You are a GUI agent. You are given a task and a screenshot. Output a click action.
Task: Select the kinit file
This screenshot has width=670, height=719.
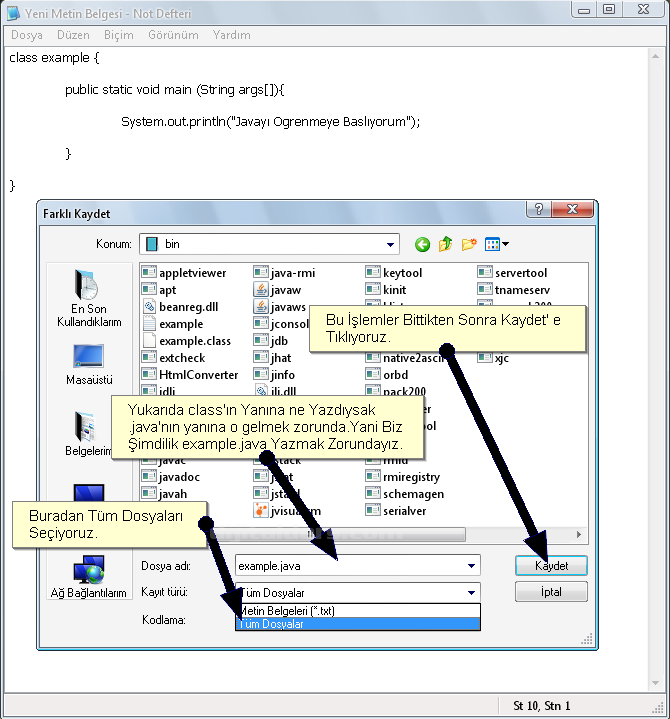[386, 290]
